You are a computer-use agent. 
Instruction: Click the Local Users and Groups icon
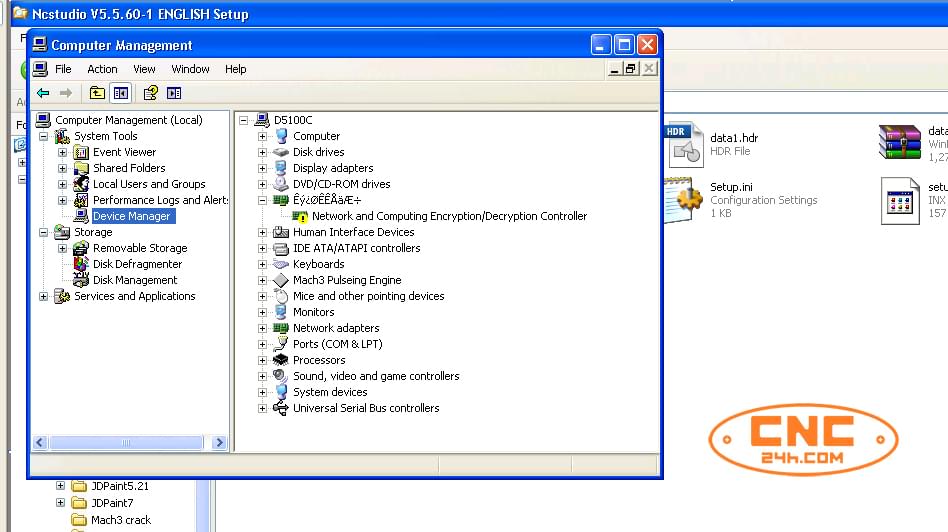pyautogui.click(x=81, y=184)
